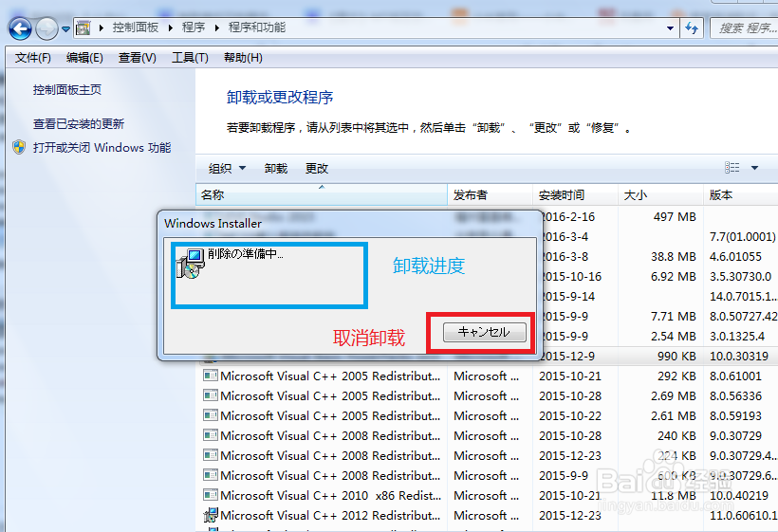778x532 pixels.
Task: Select Visual C++ 2005 row version 8.0.59193
Action: pos(488,415)
